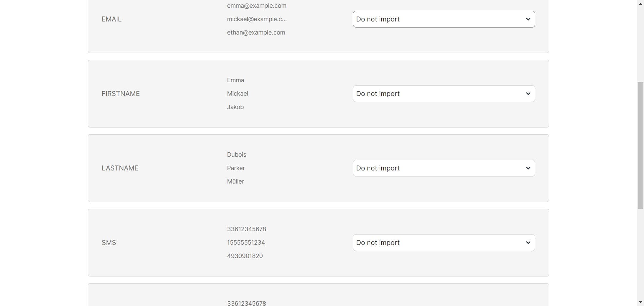Open the FIRSTNAME field mapping dropdown
644x306 pixels.
coord(443,94)
